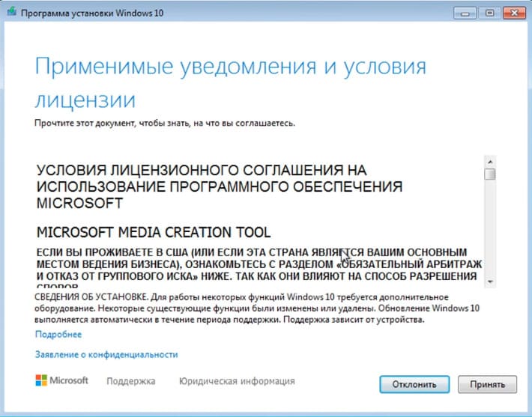532x417 pixels.
Task: Click the Windows setup icon in title bar
Action: tap(11, 12)
